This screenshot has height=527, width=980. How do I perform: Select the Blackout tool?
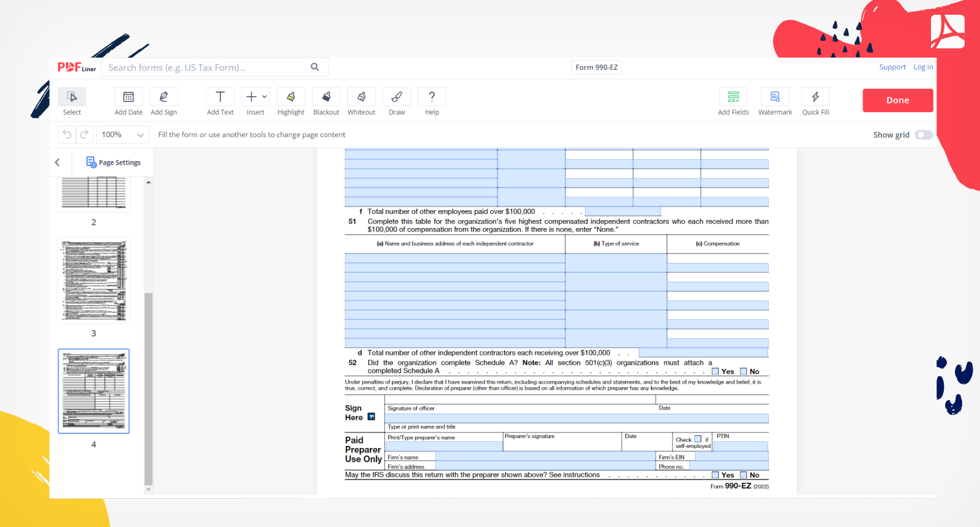(x=326, y=97)
